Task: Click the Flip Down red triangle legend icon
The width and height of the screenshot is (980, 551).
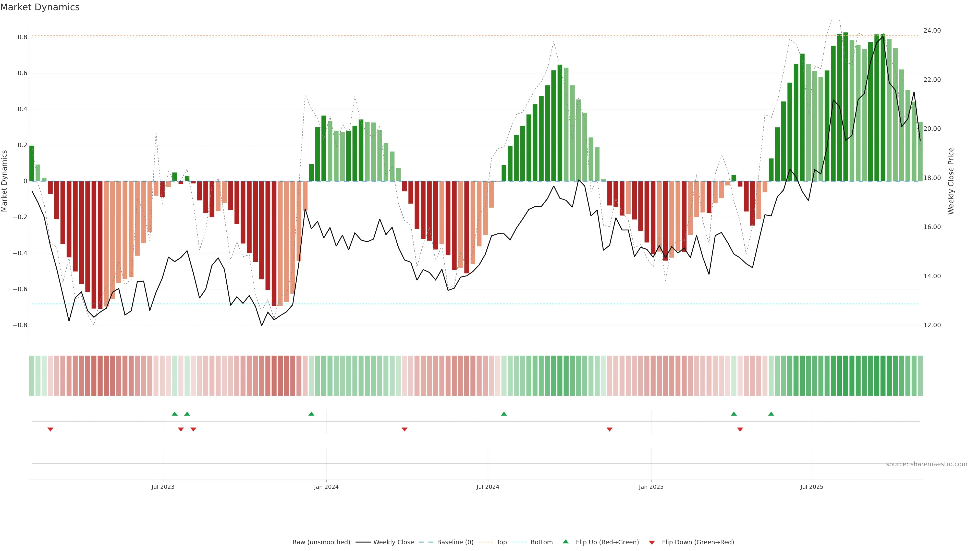Action: pos(652,542)
